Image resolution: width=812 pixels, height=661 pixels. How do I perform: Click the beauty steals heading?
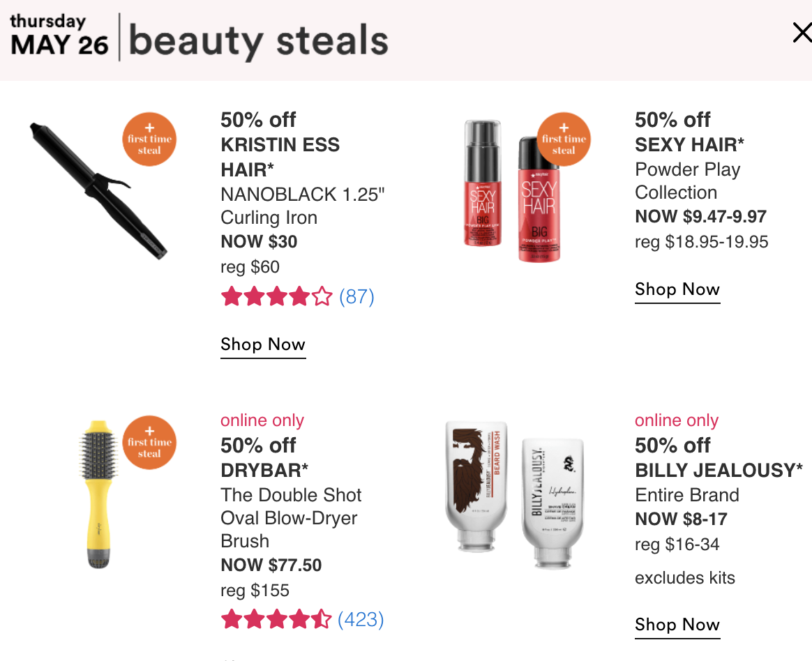[x=258, y=40]
